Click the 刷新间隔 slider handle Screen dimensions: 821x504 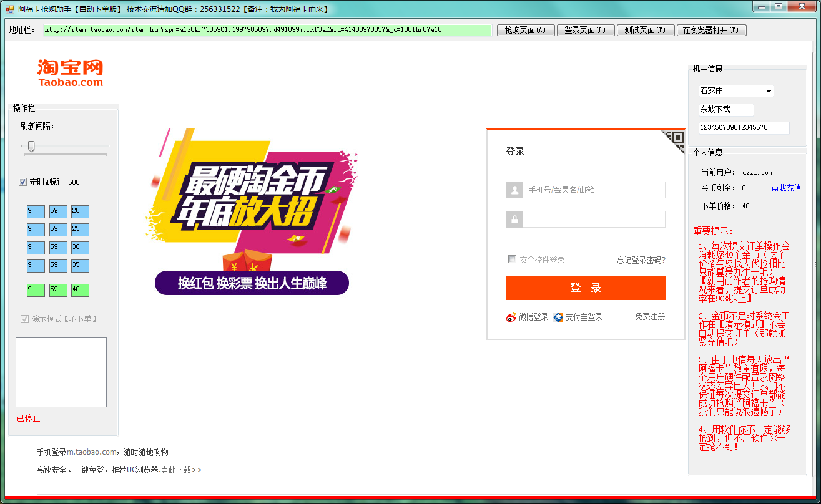[31, 146]
